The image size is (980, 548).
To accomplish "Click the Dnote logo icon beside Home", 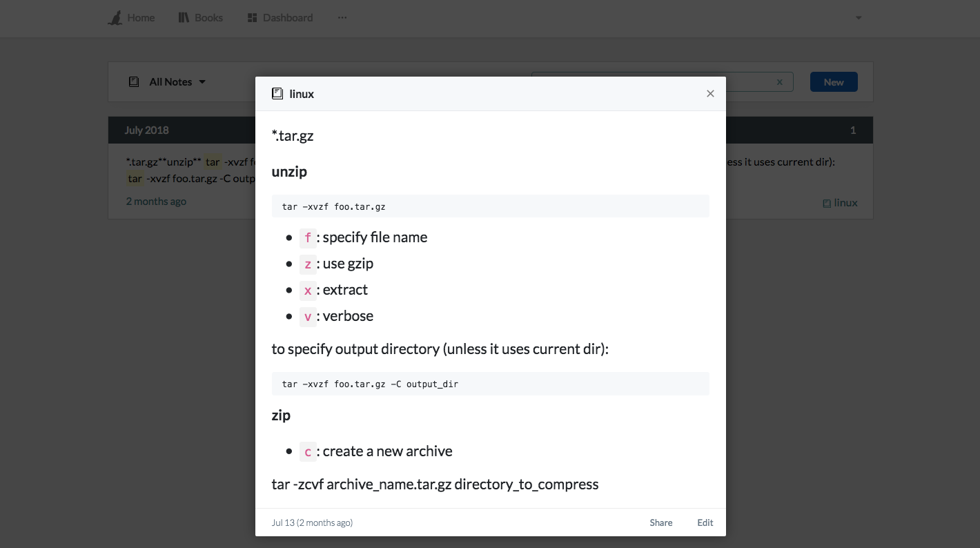I will pos(115,18).
